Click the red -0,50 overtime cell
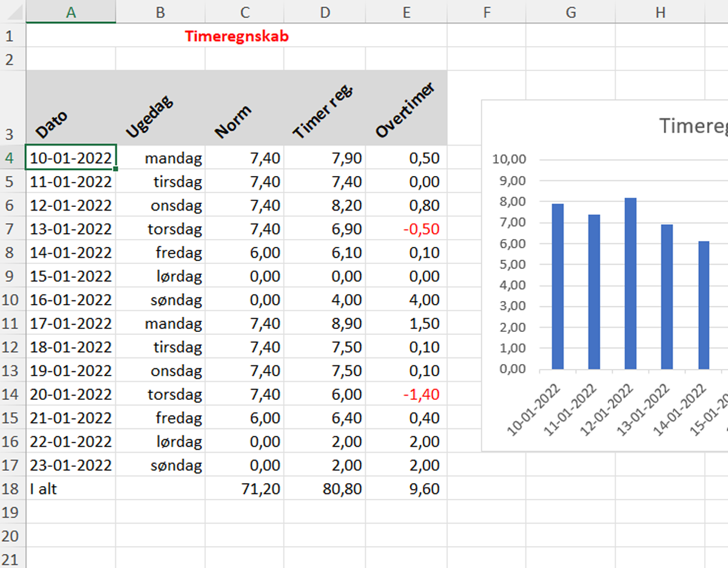Viewport: 728px width, 568px height. click(x=406, y=229)
